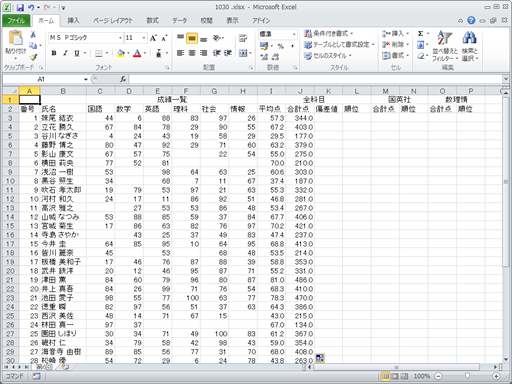512x384 pixels.
Task: Toggle Underline formatting
Action: (77, 53)
